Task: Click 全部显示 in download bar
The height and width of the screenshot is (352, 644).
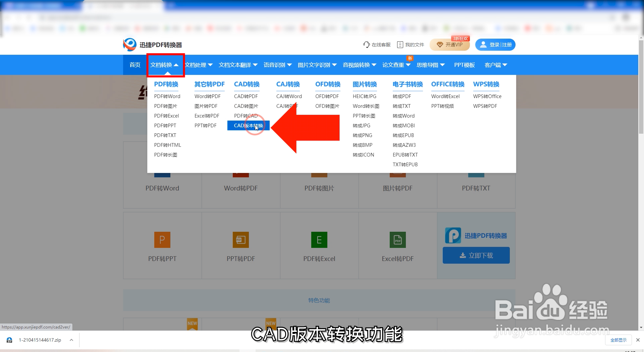Action: click(619, 340)
